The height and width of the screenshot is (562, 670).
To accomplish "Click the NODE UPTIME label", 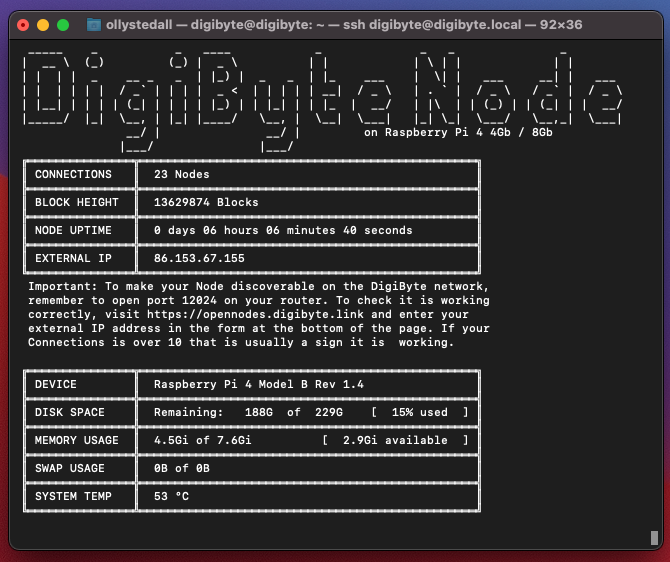I will click(x=73, y=230).
